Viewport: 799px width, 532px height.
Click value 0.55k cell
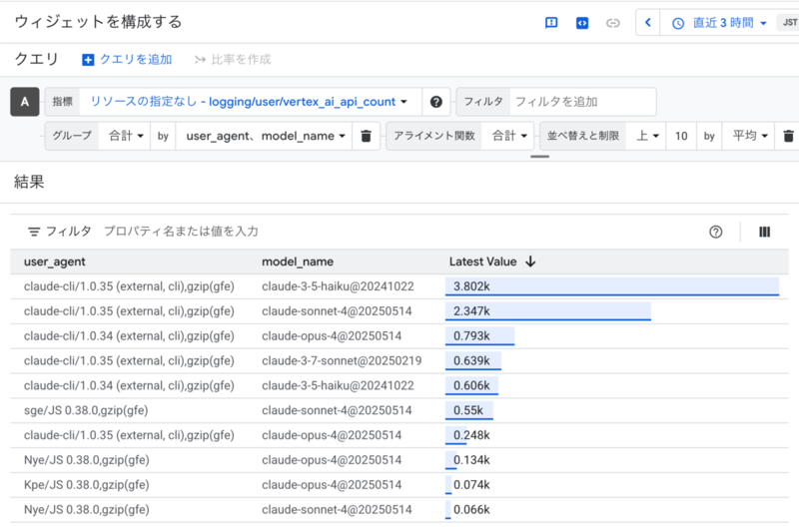pyautogui.click(x=468, y=410)
